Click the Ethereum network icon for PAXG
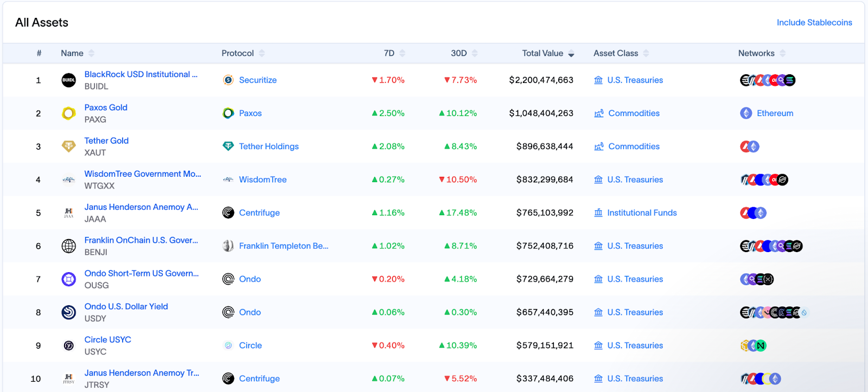 (x=746, y=113)
